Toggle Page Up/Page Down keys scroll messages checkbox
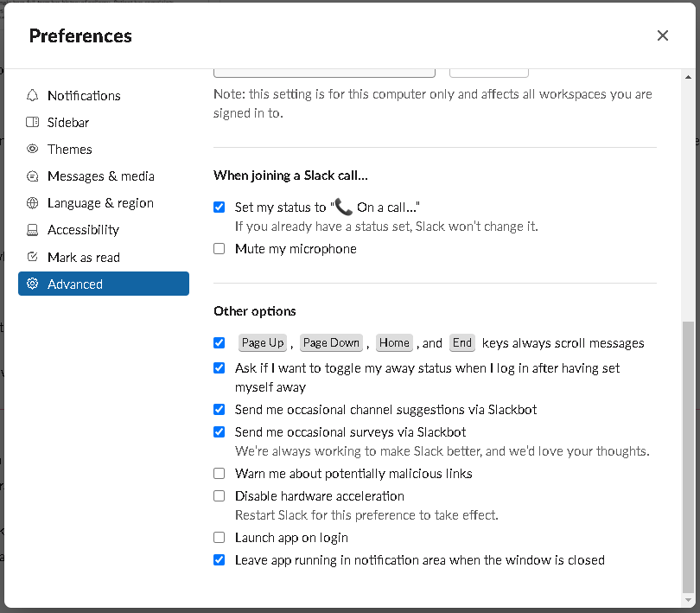This screenshot has width=700, height=613. [x=220, y=342]
